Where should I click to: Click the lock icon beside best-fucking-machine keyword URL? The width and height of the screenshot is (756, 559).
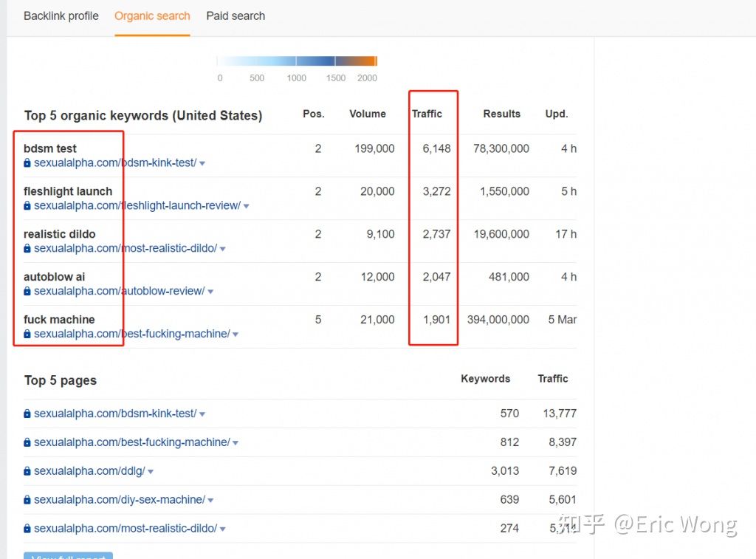tap(27, 334)
